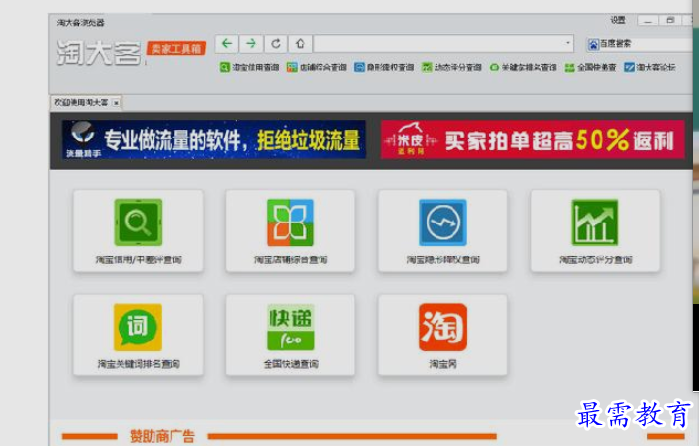Open the home page via house icon

[300, 44]
